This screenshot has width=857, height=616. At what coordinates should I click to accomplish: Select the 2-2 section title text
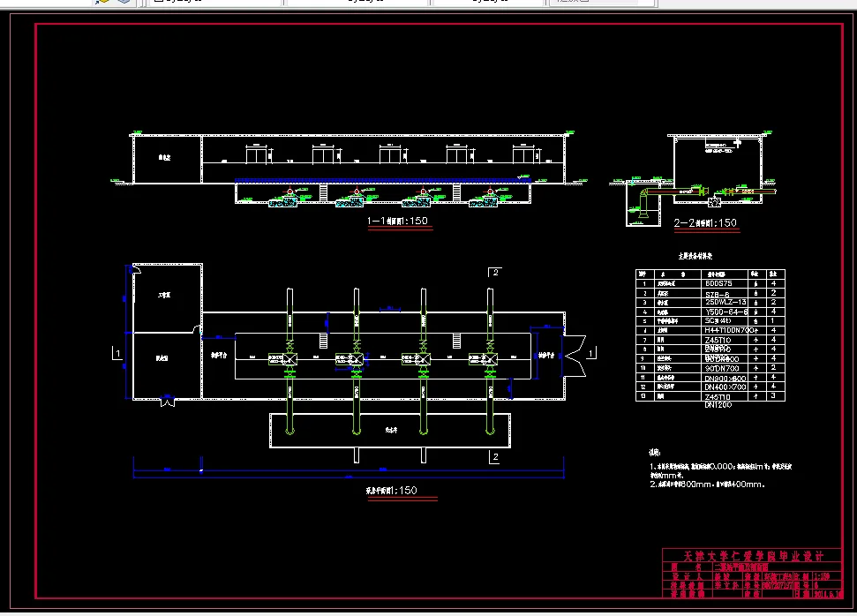point(705,223)
